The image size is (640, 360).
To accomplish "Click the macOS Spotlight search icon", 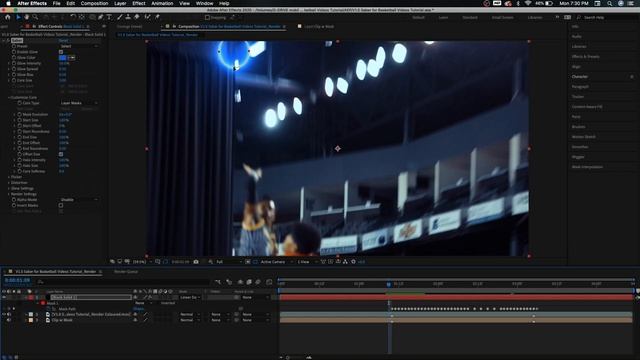I will click(609, 3).
